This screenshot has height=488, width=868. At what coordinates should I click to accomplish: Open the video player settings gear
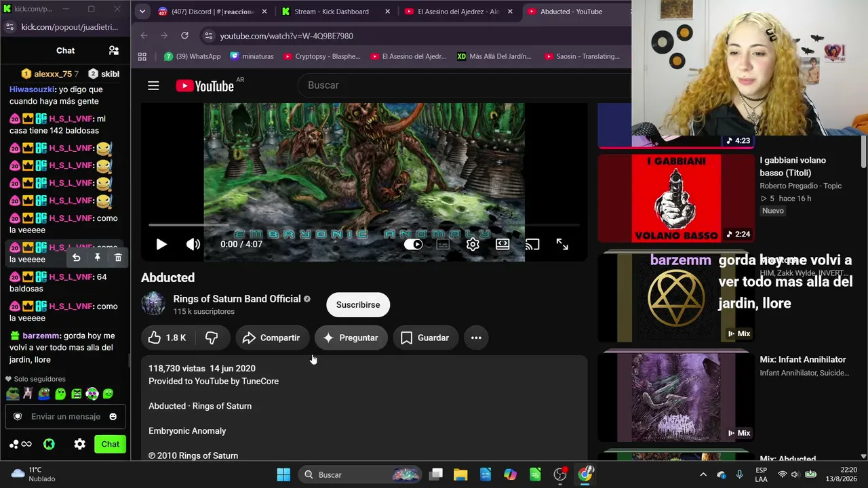pyautogui.click(x=473, y=244)
